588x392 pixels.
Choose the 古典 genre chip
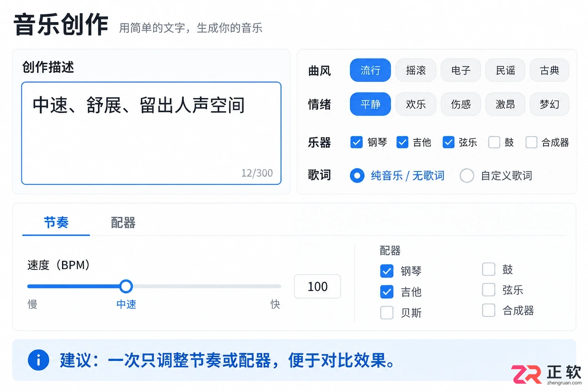tap(549, 70)
